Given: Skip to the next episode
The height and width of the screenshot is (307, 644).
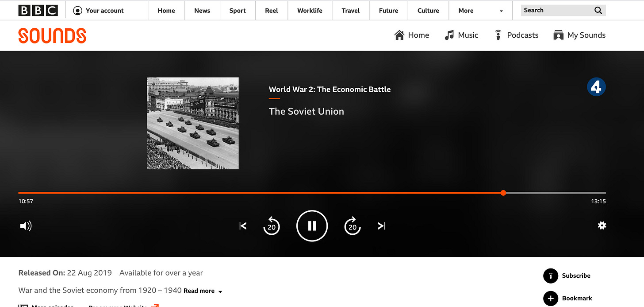Looking at the screenshot, I should click(x=381, y=226).
